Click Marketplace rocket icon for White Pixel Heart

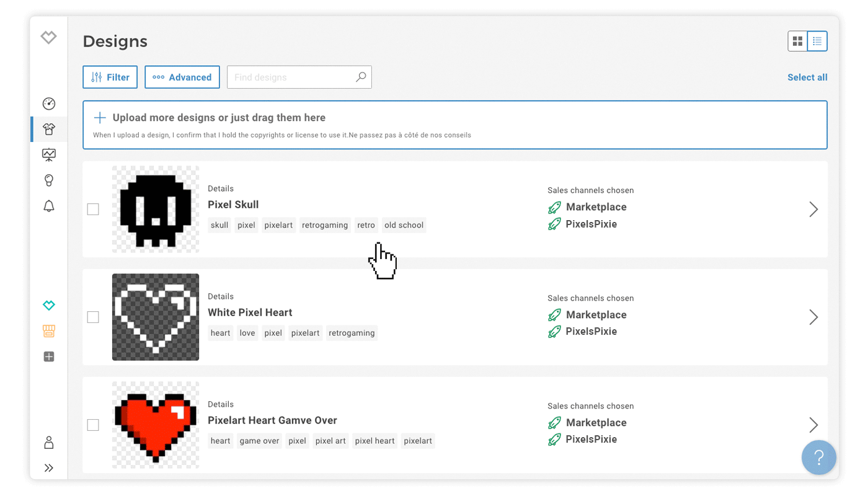pyautogui.click(x=554, y=315)
